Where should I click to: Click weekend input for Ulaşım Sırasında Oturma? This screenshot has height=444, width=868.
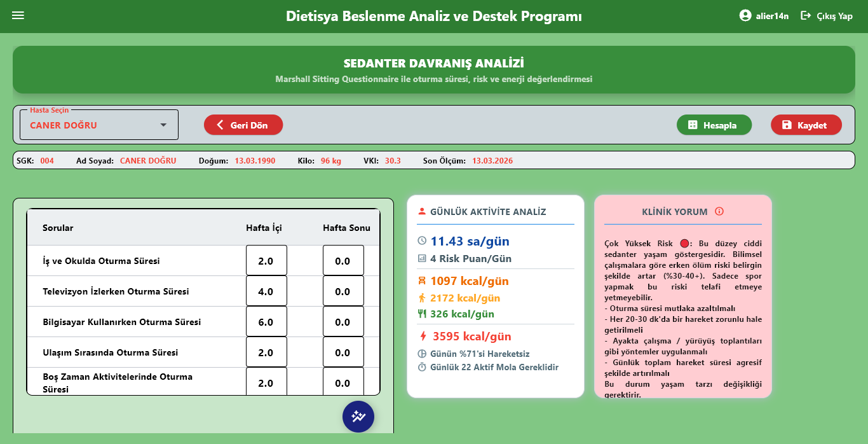(343, 352)
